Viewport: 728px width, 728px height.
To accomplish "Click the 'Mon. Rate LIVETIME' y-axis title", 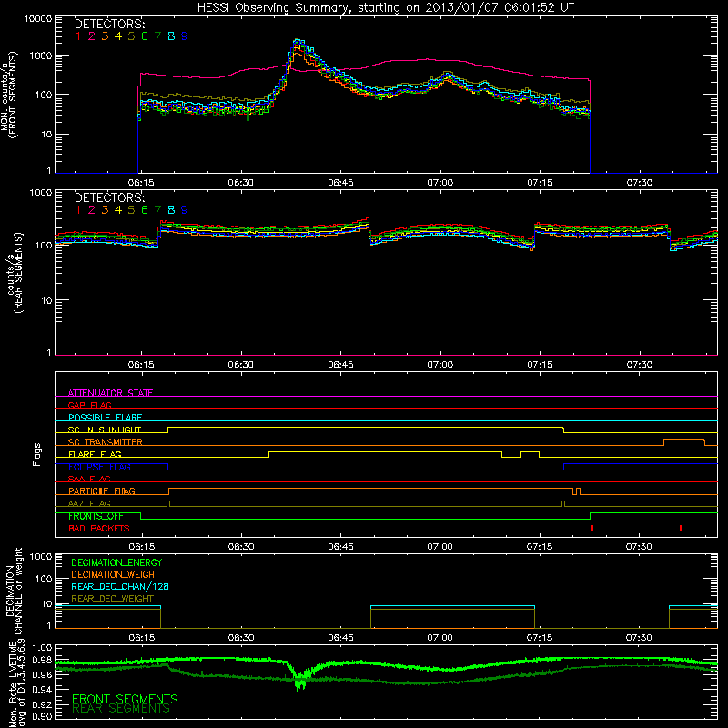I will 12,683.
